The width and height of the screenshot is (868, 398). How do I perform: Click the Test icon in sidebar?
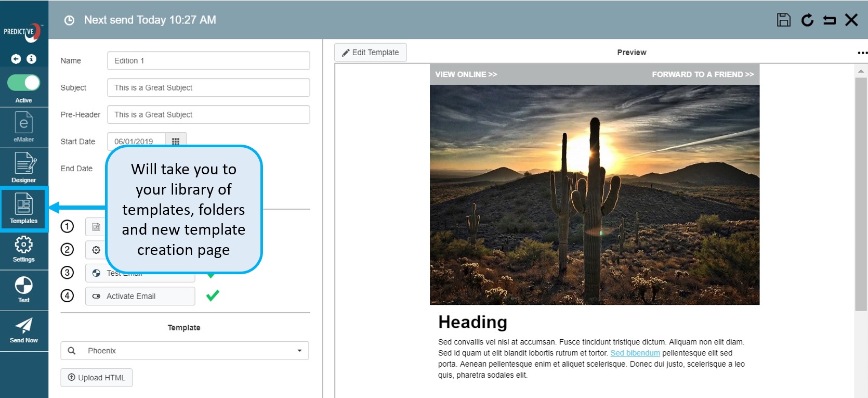[24, 289]
